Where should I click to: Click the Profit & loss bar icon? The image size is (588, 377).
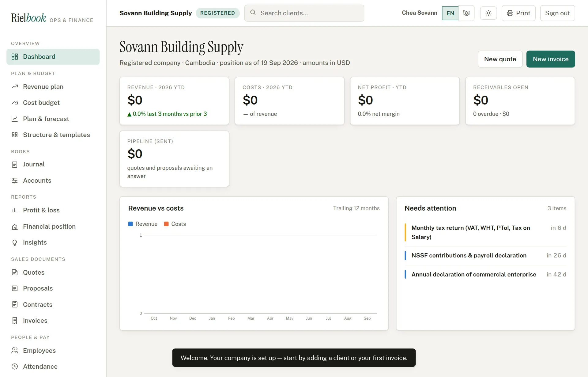pos(15,211)
